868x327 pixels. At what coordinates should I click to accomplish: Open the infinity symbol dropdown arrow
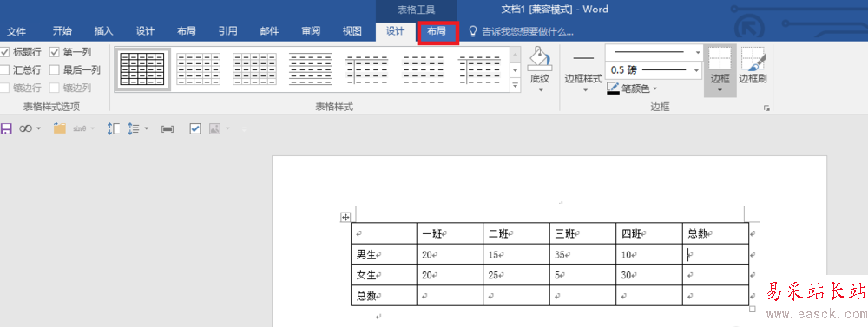(x=39, y=129)
